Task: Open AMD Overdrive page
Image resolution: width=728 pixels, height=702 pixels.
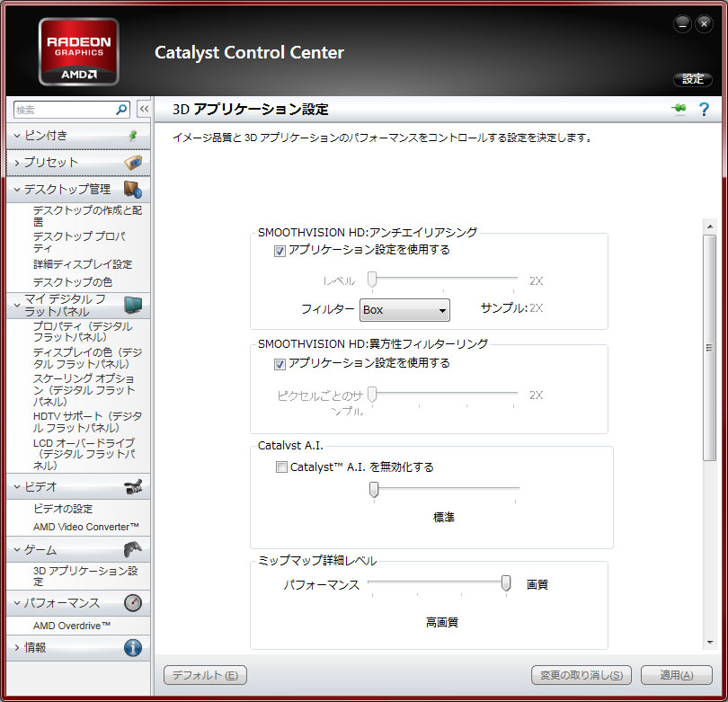Action: (x=72, y=626)
